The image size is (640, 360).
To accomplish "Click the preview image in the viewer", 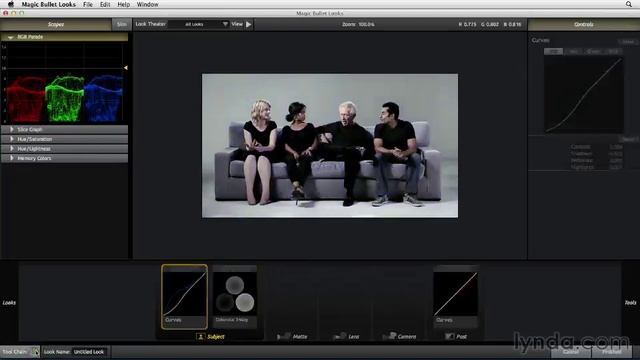I will point(330,146).
